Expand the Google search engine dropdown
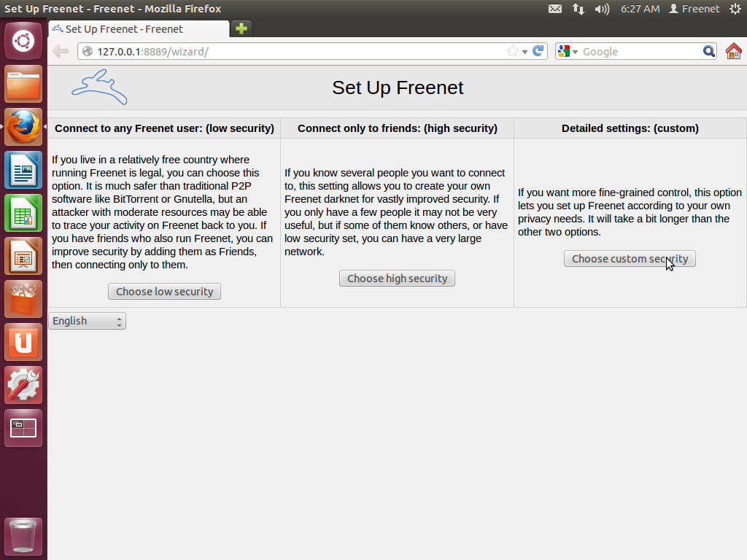Viewport: 747px width, 560px height. (x=574, y=51)
